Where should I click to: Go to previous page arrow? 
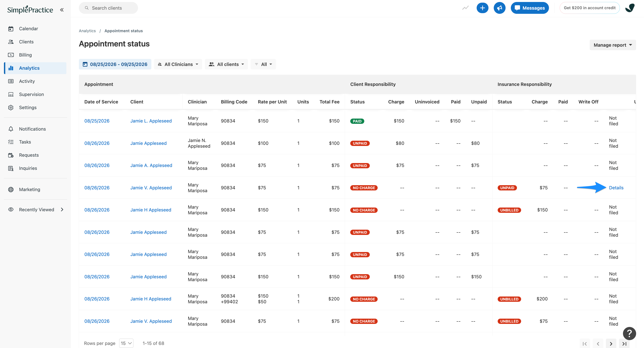pyautogui.click(x=598, y=344)
